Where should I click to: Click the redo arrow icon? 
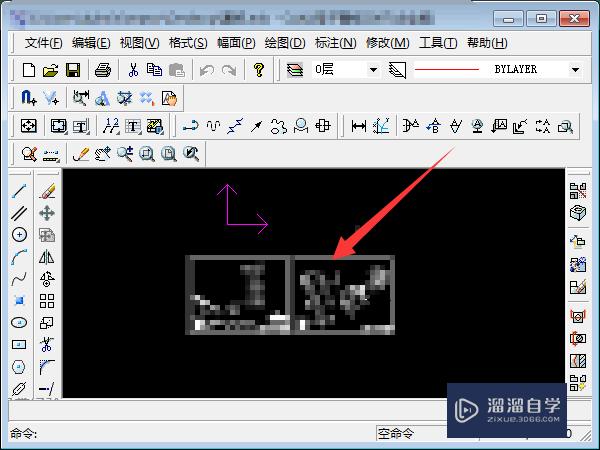[229, 70]
